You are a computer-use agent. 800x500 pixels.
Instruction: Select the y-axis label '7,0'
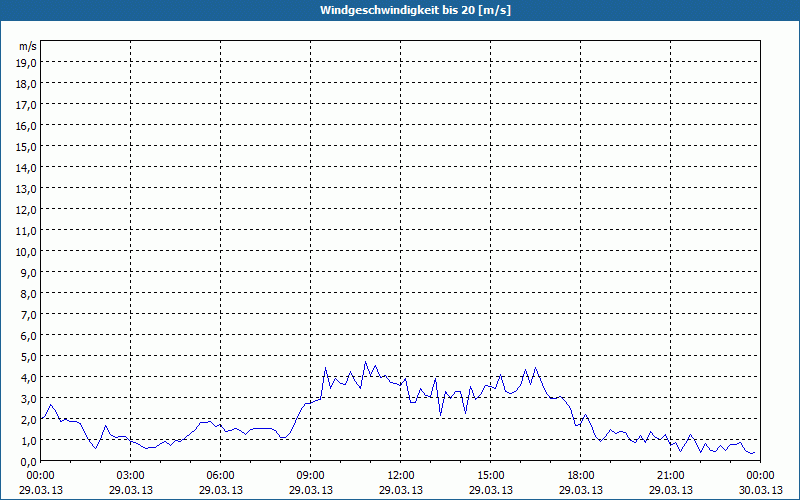[29, 315]
